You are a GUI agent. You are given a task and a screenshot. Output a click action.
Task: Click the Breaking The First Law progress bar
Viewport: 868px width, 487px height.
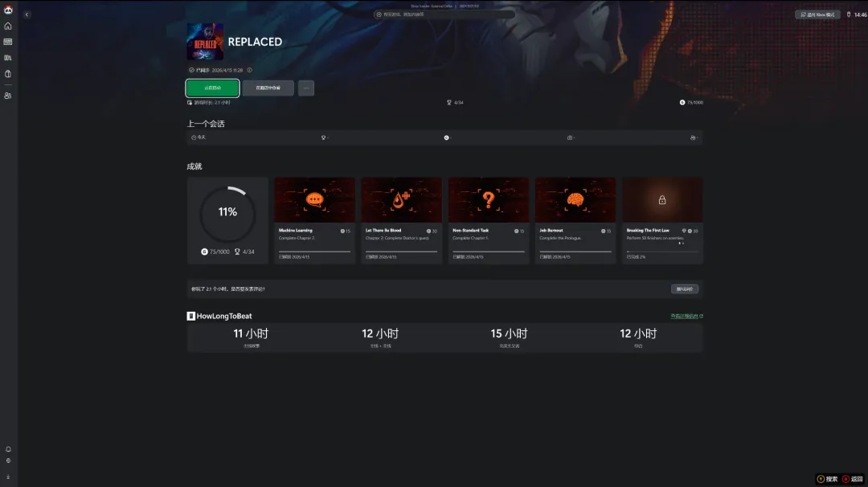(x=662, y=252)
